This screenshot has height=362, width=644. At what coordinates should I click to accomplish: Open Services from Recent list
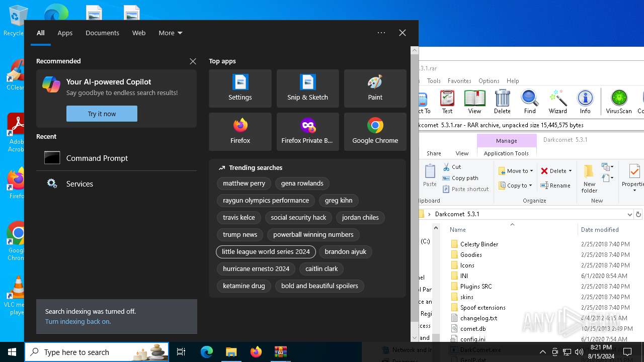pos(116,184)
